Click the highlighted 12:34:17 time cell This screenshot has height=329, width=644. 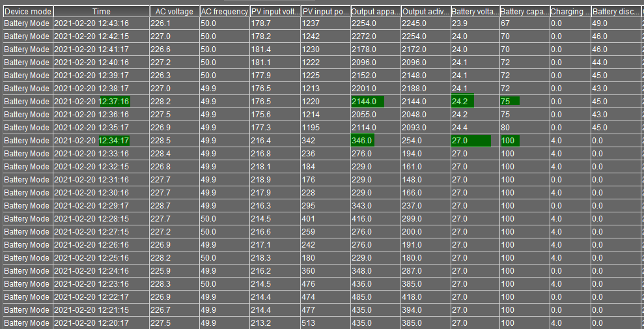click(x=114, y=141)
